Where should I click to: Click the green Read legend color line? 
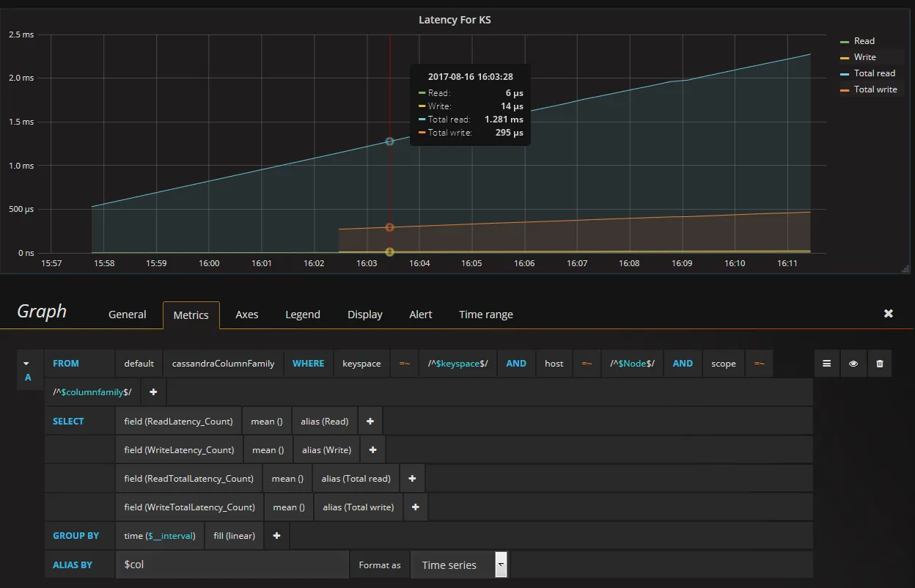[x=844, y=41]
